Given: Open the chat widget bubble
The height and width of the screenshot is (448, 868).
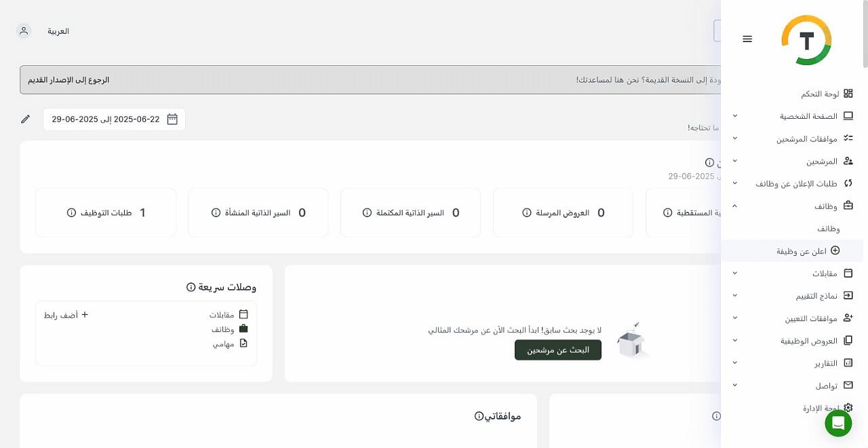Looking at the screenshot, I should click(x=838, y=423).
